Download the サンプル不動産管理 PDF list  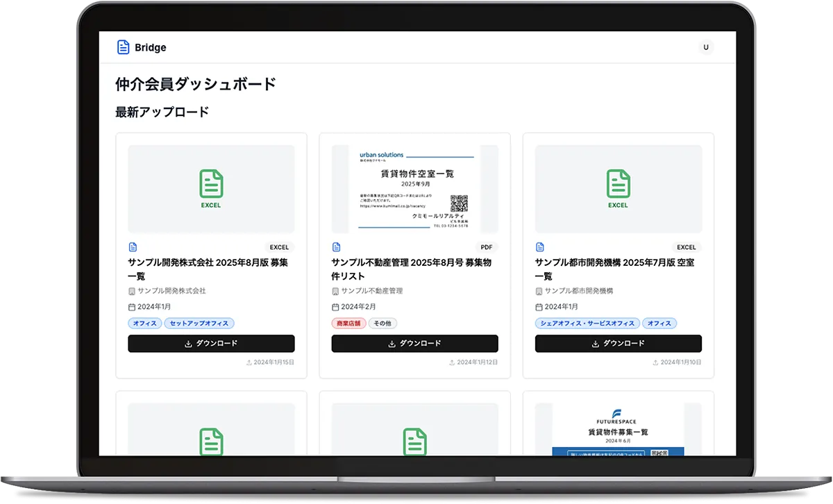(x=414, y=344)
